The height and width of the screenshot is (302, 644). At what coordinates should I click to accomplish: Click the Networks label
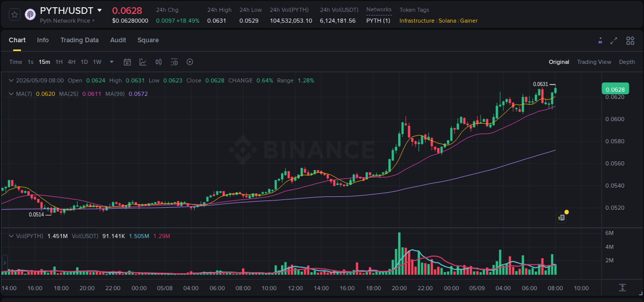pos(379,9)
